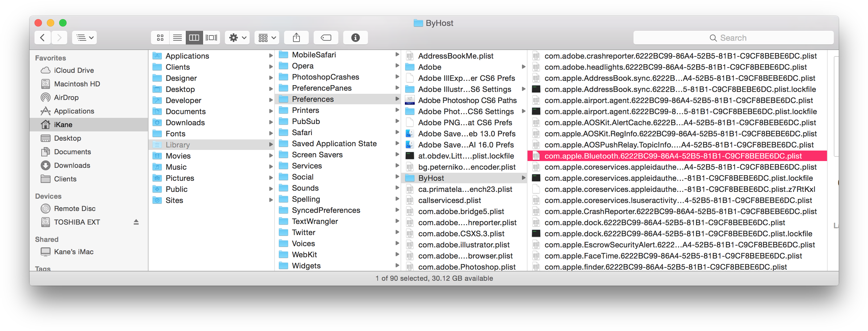
Task: Select Adobe Photoshop CS6 Paths file
Action: tap(464, 100)
